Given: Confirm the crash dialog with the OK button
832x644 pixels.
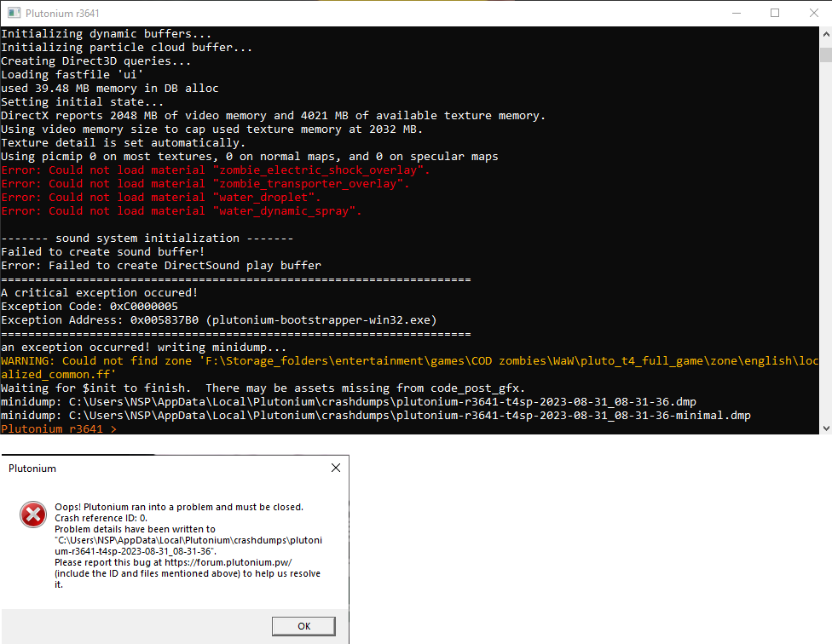Looking at the screenshot, I should (x=303, y=626).
